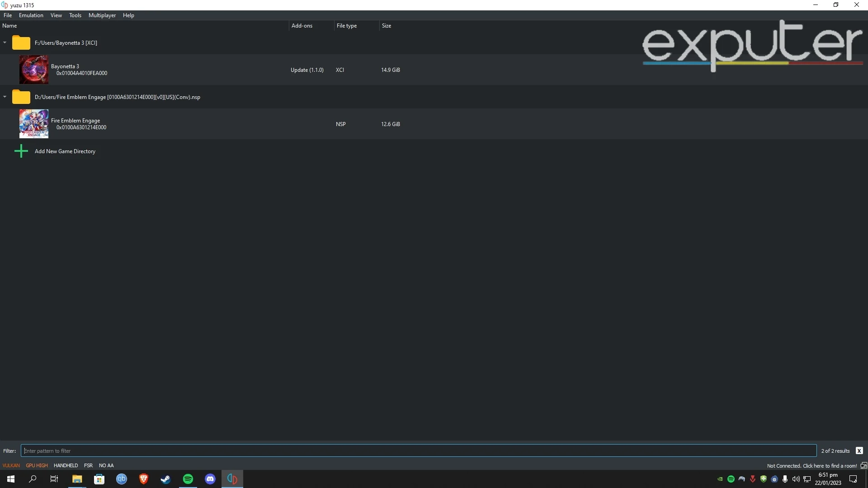Open the clock and date flyout

click(828, 479)
